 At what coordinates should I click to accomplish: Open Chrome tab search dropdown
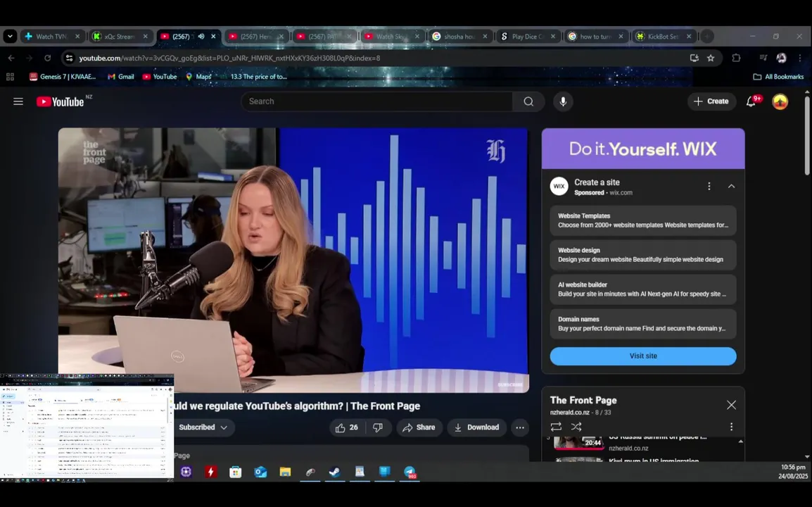10,37
